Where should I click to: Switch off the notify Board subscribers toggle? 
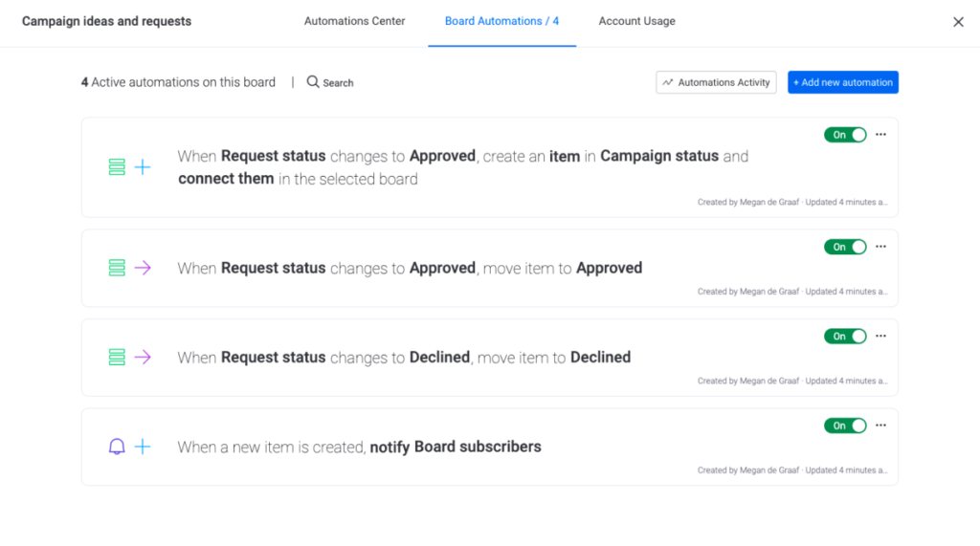pos(845,426)
